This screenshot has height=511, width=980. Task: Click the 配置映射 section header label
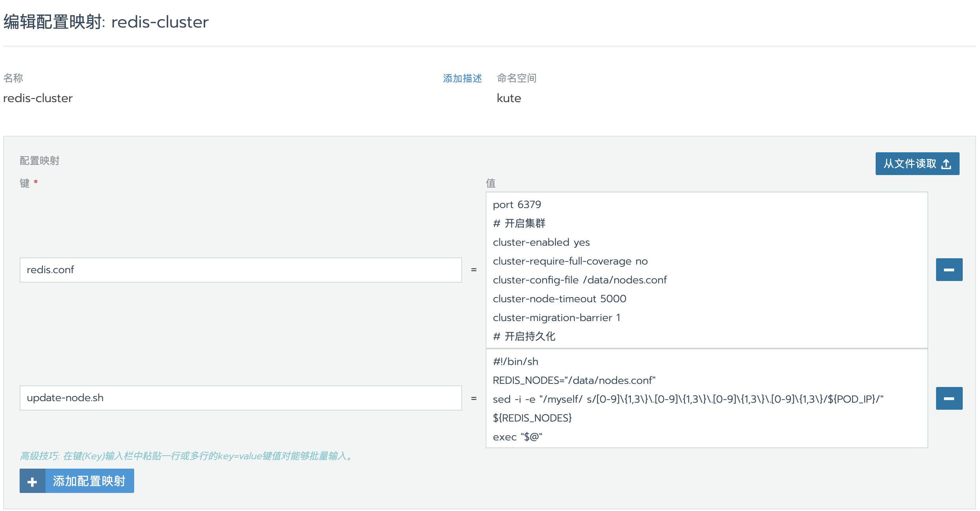[x=39, y=160]
